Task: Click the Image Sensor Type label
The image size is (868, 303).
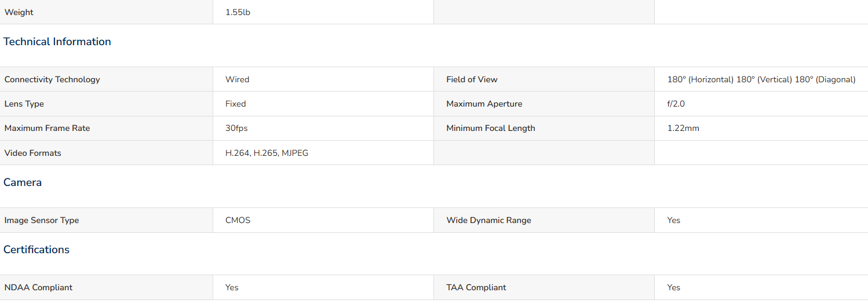Action: click(42, 220)
